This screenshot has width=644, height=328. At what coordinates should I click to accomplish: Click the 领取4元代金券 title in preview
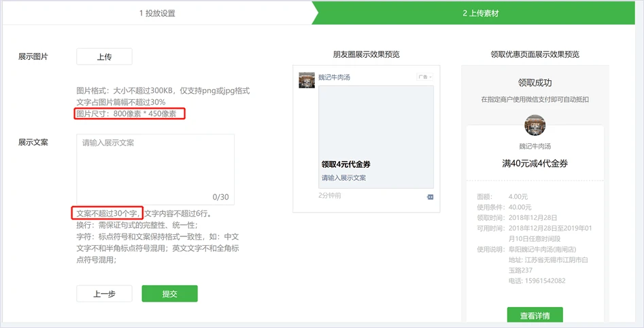pyautogui.click(x=346, y=164)
